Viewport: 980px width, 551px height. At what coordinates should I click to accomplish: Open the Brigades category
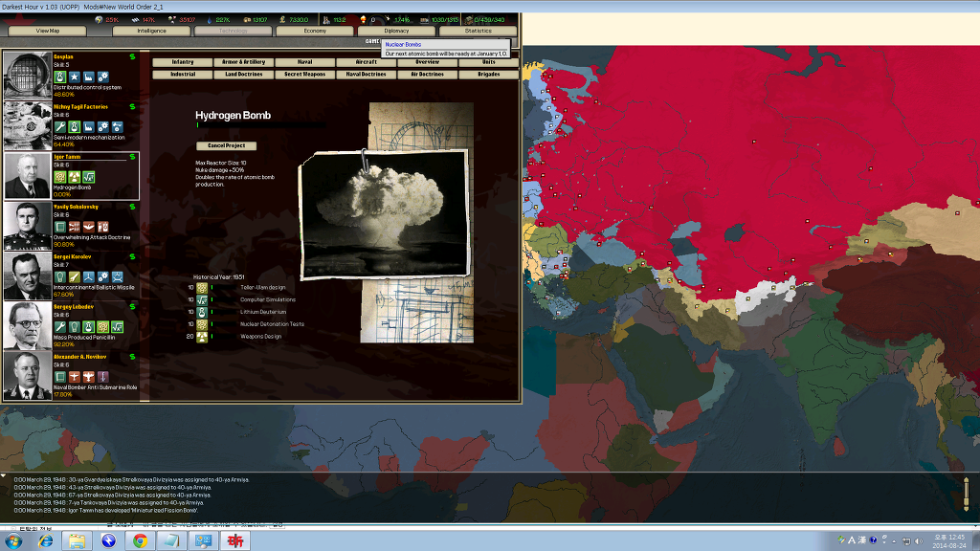pyautogui.click(x=489, y=75)
